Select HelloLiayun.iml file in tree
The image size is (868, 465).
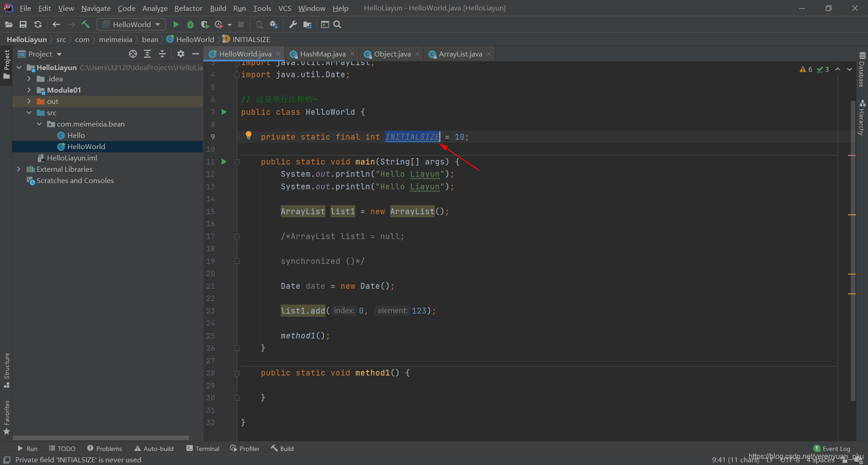[71, 158]
